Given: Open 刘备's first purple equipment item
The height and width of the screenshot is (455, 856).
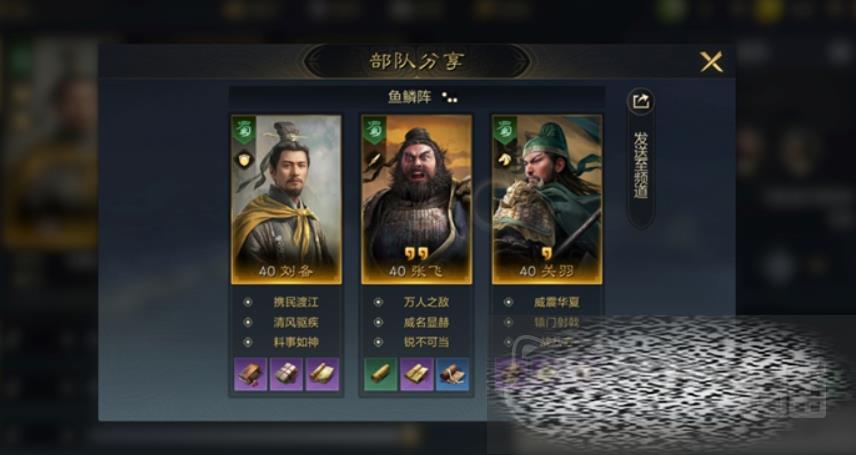Looking at the screenshot, I should pyautogui.click(x=251, y=374).
